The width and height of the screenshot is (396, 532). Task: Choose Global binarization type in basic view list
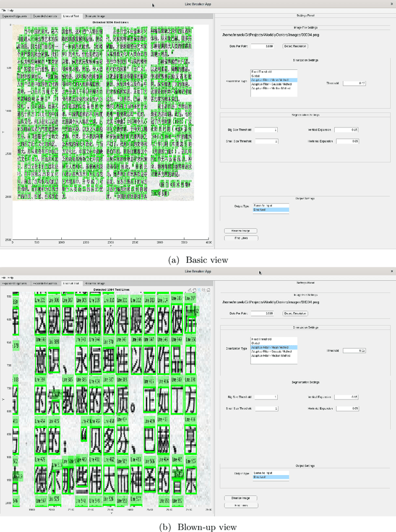256,75
